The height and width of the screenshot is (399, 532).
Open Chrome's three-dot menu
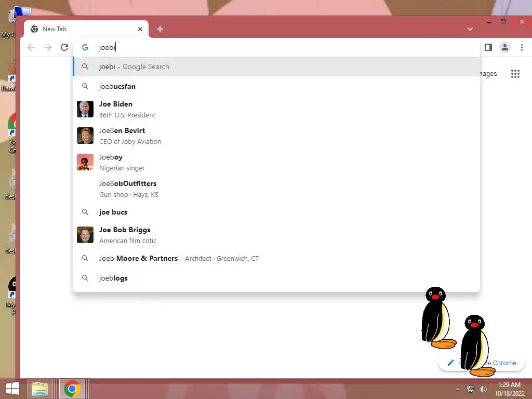522,47
